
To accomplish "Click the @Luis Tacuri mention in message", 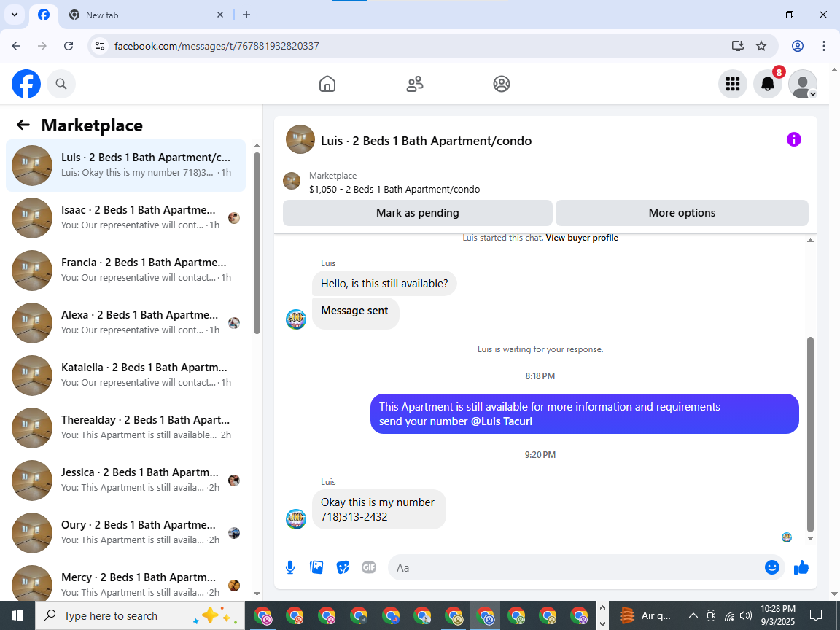I will pos(502,421).
